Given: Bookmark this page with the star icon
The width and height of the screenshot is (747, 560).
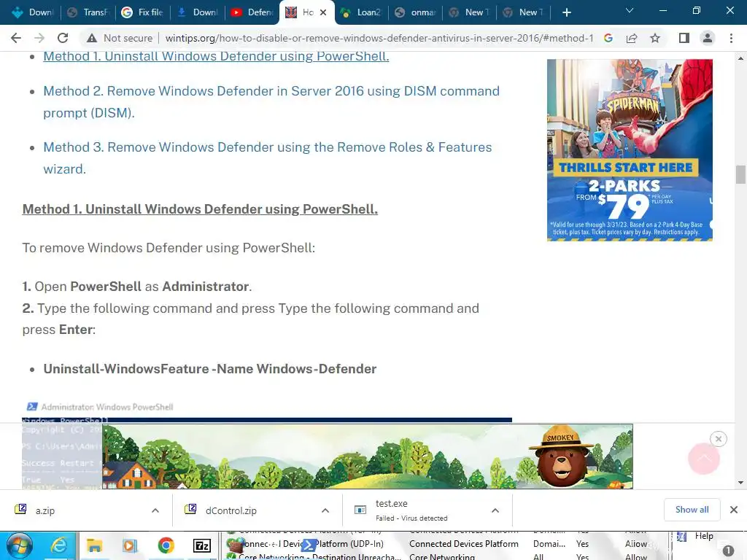Looking at the screenshot, I should 655,38.
